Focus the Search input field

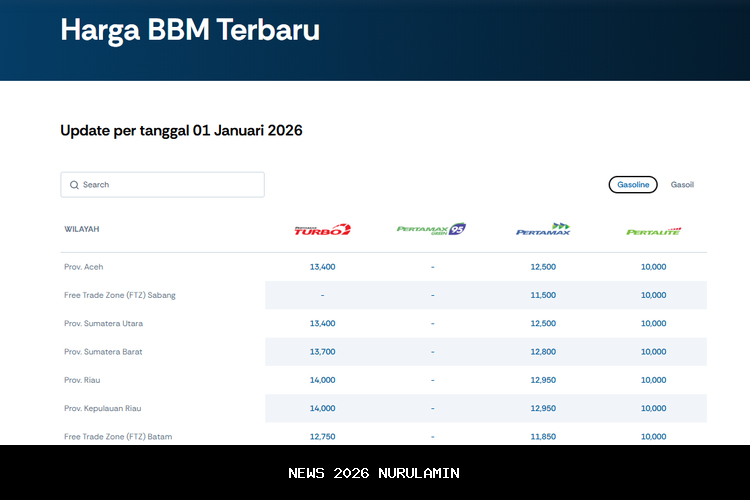[x=170, y=185]
